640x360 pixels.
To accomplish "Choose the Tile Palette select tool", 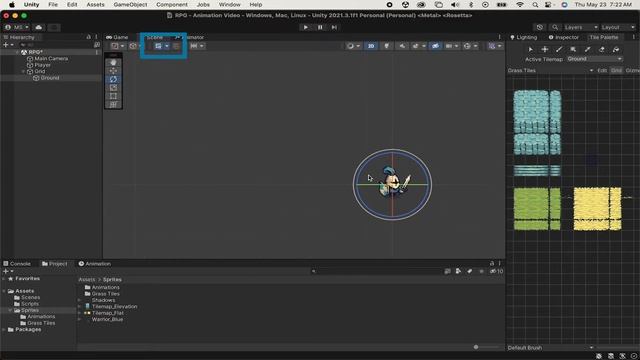I will 530,49.
